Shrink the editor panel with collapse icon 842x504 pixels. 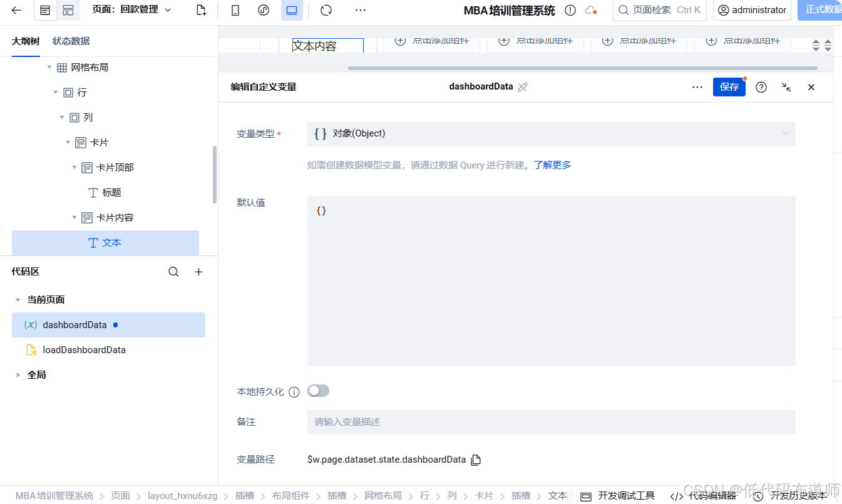[x=786, y=87]
